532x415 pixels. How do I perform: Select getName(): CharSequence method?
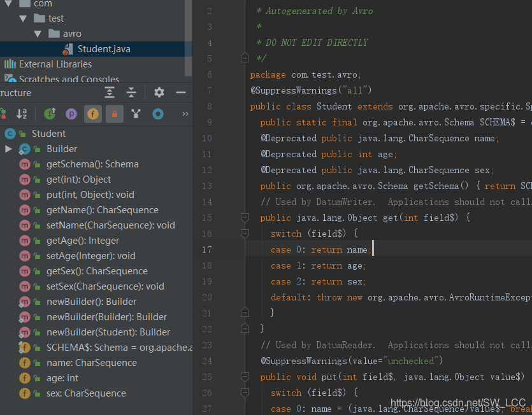(x=102, y=210)
